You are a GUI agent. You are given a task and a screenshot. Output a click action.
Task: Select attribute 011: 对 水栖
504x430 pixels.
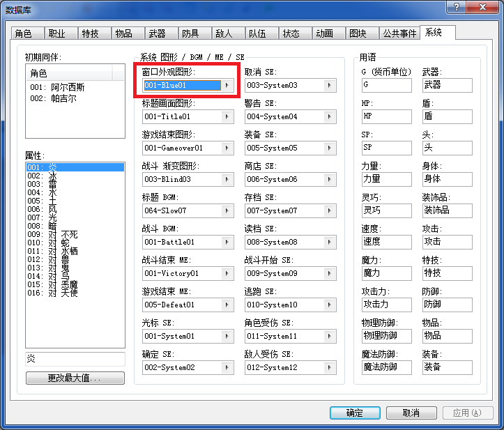[75, 251]
